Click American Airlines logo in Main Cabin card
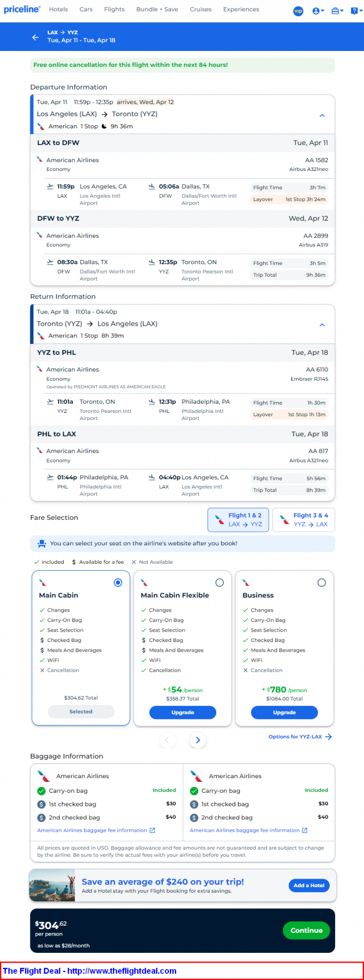The image size is (364, 980). click(x=42, y=582)
